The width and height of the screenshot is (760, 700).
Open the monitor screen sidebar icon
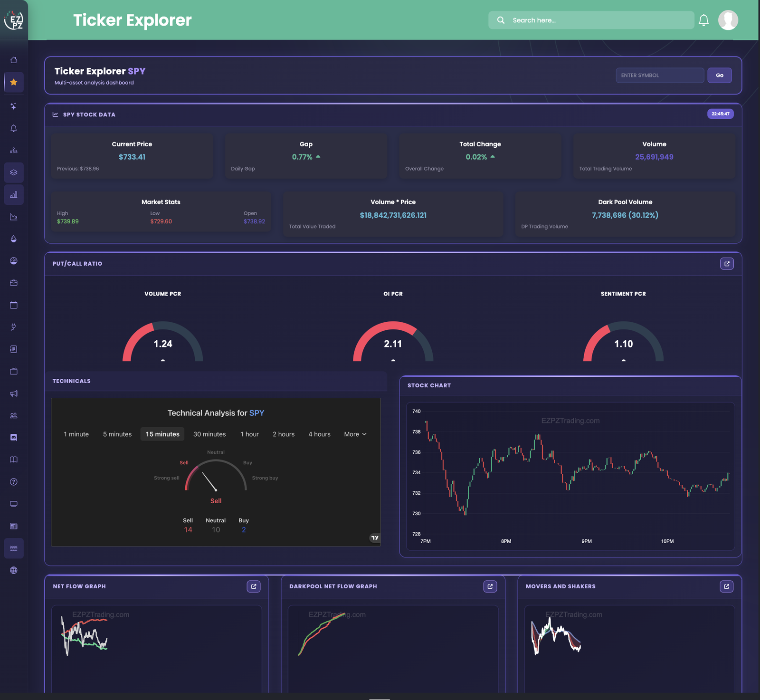tap(14, 504)
